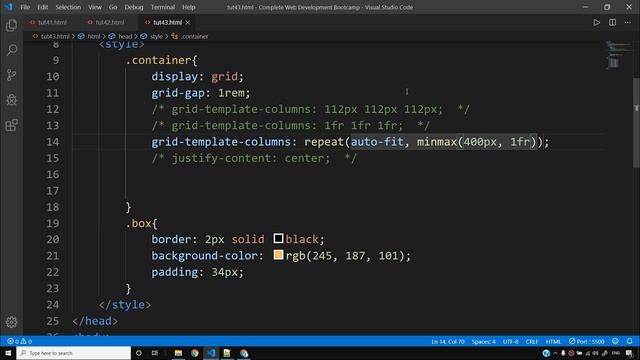
Task: Click the tut43.html breadcrumb
Action: pos(55,36)
